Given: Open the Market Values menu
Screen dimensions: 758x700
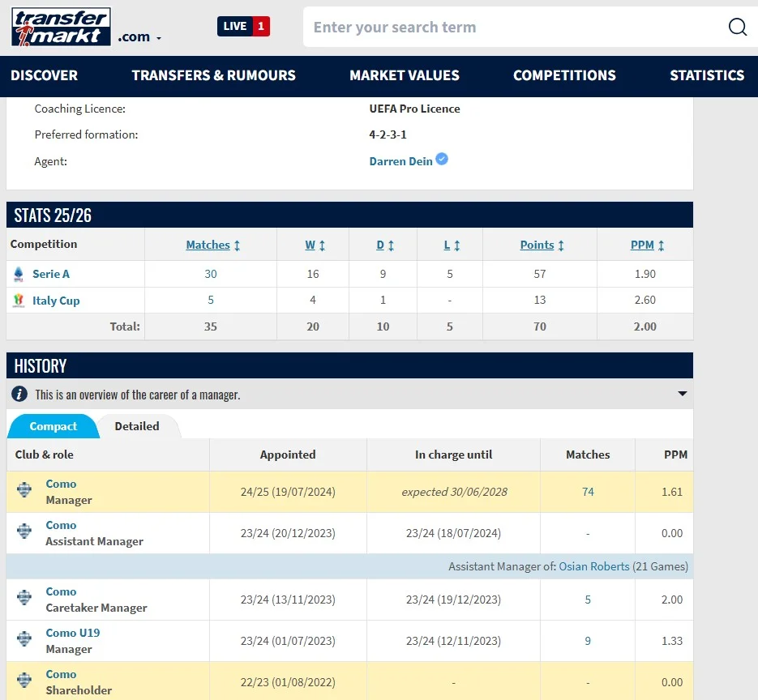Looking at the screenshot, I should [x=404, y=75].
